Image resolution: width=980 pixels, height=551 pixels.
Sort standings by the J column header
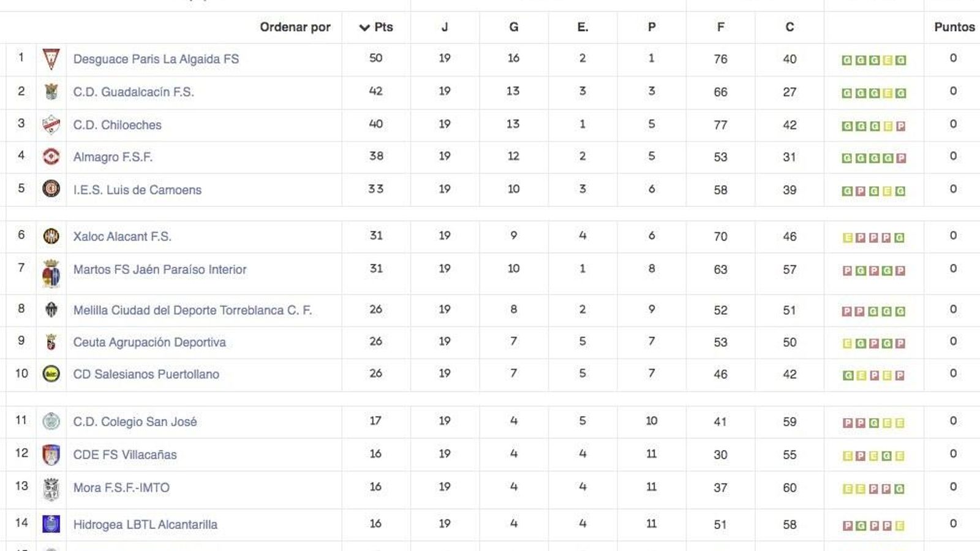tap(445, 27)
